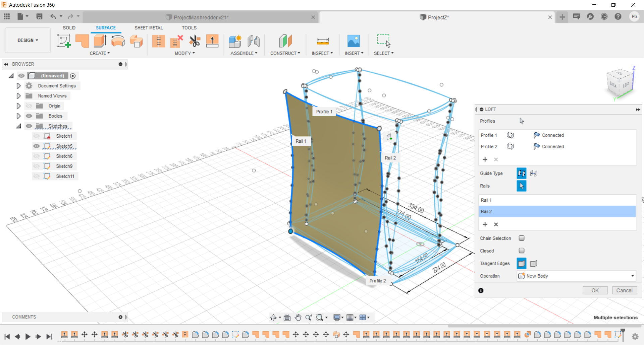Cancel the Loft operation
The height and width of the screenshot is (345, 644).
click(624, 290)
